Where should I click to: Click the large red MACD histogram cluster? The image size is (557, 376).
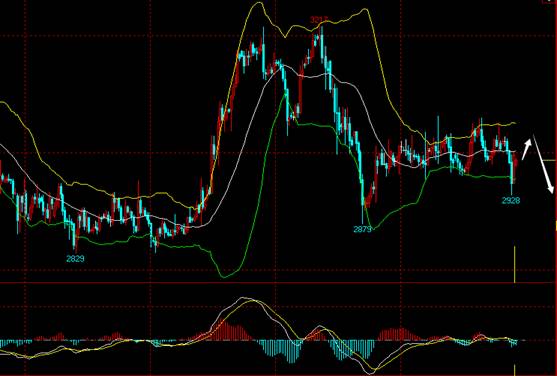point(227,331)
